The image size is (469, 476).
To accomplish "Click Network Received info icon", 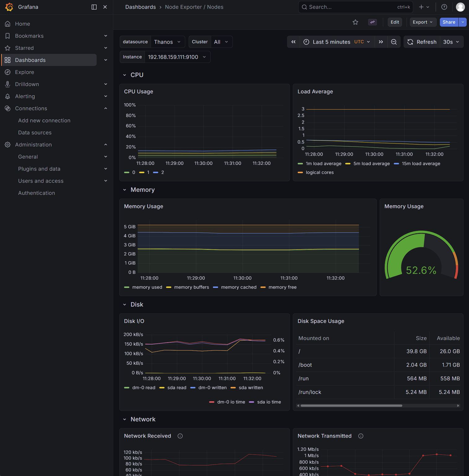I will point(180,436).
